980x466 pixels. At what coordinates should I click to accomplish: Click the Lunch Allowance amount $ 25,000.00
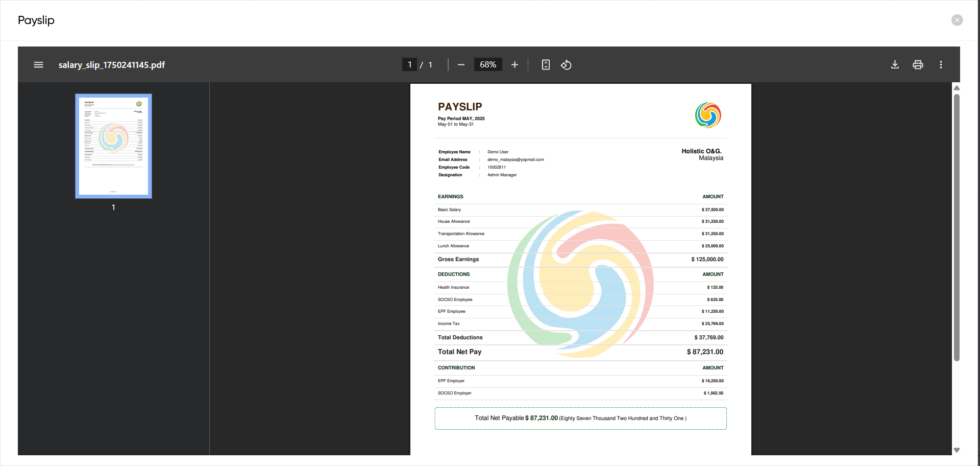click(713, 246)
